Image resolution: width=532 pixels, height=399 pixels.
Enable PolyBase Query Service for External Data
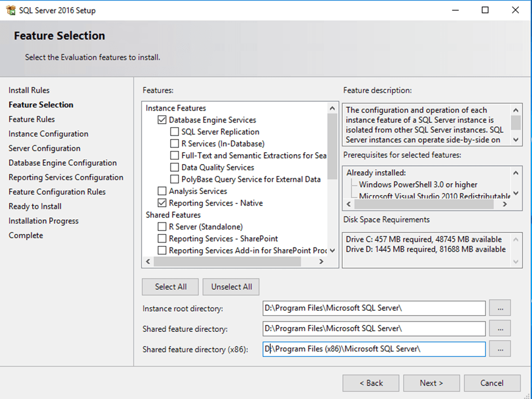coord(175,179)
